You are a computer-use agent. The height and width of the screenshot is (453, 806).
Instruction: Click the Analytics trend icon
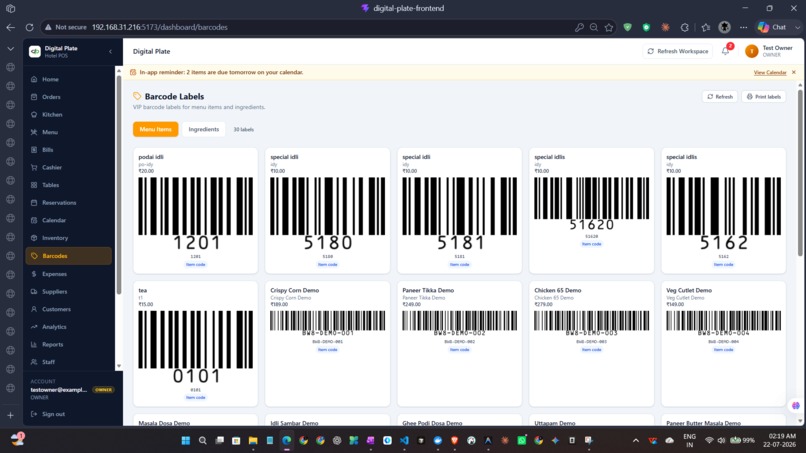coord(34,327)
